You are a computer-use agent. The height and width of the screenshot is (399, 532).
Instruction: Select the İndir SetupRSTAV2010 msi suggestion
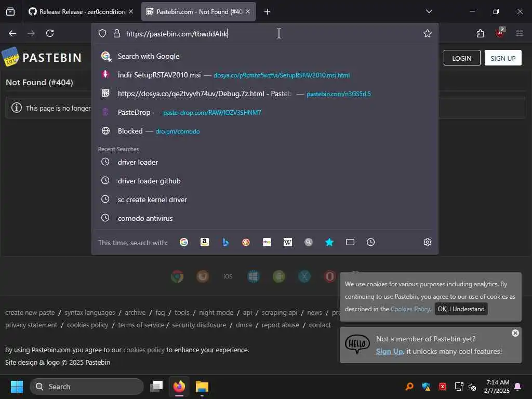(x=264, y=75)
